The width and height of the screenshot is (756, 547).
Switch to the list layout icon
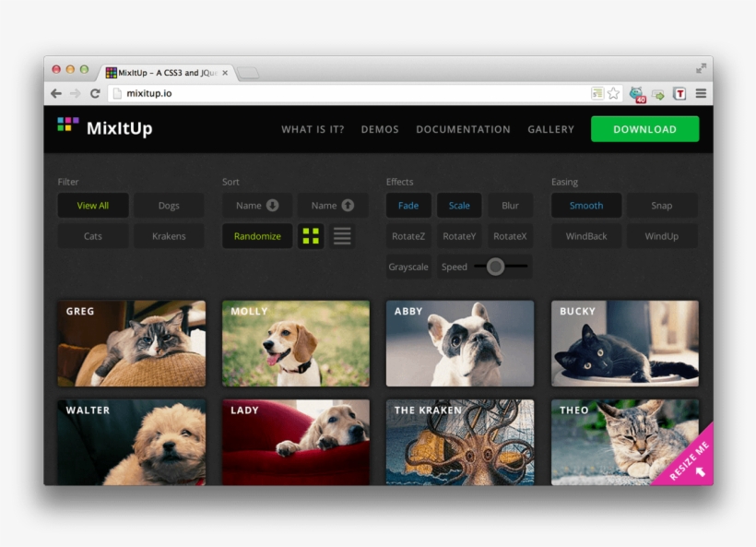click(x=342, y=235)
